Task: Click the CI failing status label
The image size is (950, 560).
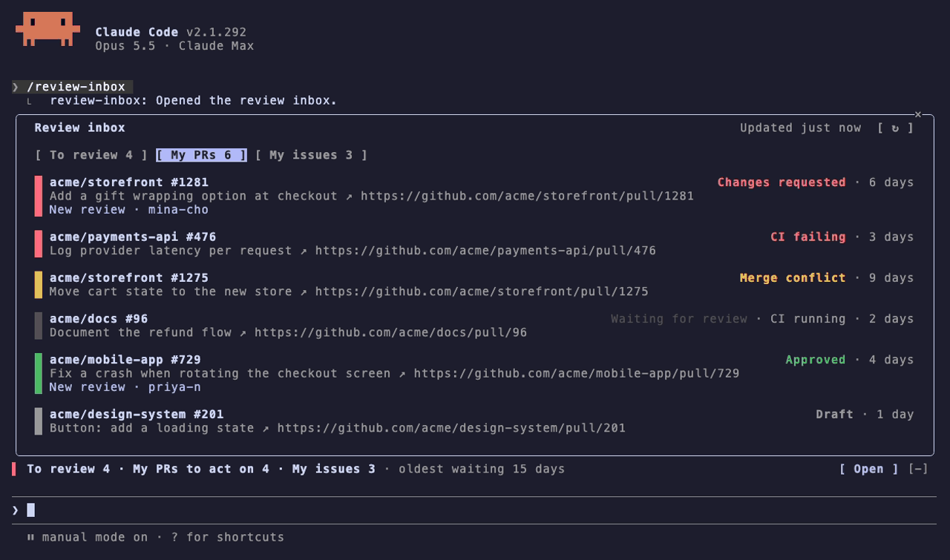Action: point(808,237)
